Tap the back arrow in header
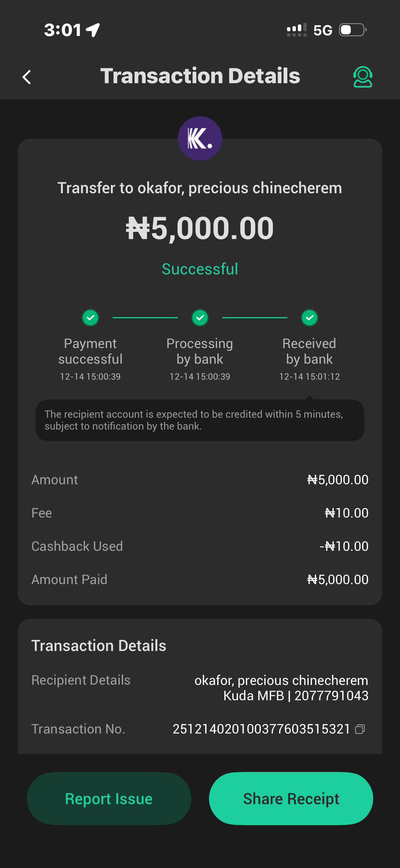 (27, 77)
